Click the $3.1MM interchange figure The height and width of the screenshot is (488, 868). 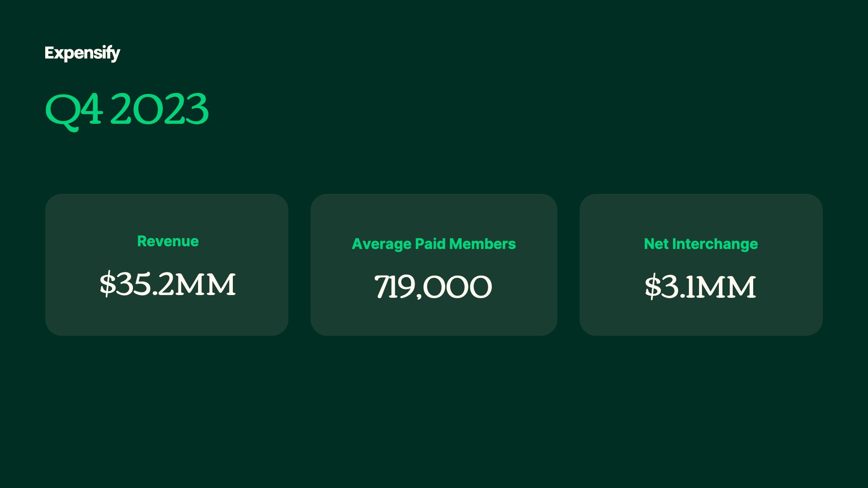pos(700,287)
